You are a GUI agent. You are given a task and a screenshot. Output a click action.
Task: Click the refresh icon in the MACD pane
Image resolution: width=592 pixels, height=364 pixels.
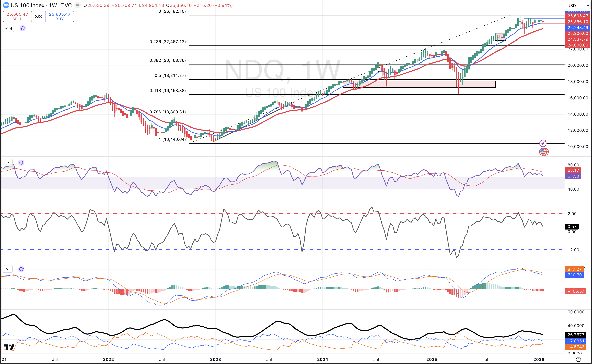point(21,269)
